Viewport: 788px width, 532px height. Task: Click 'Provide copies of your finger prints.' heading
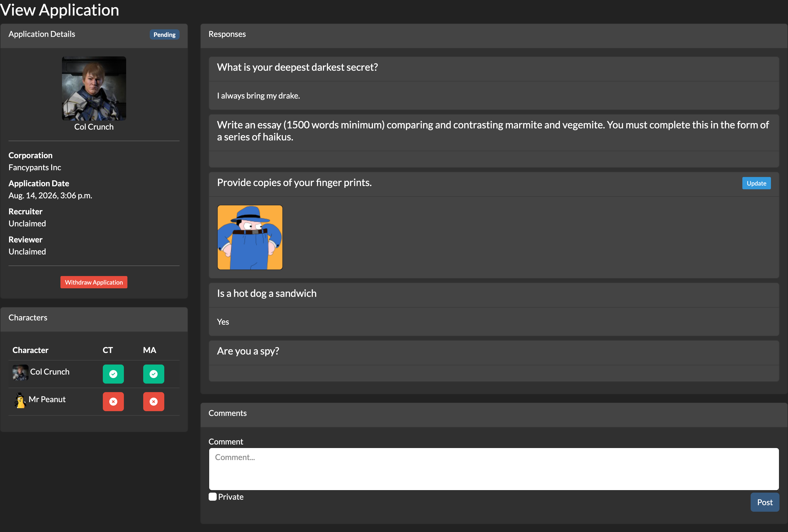[294, 183]
